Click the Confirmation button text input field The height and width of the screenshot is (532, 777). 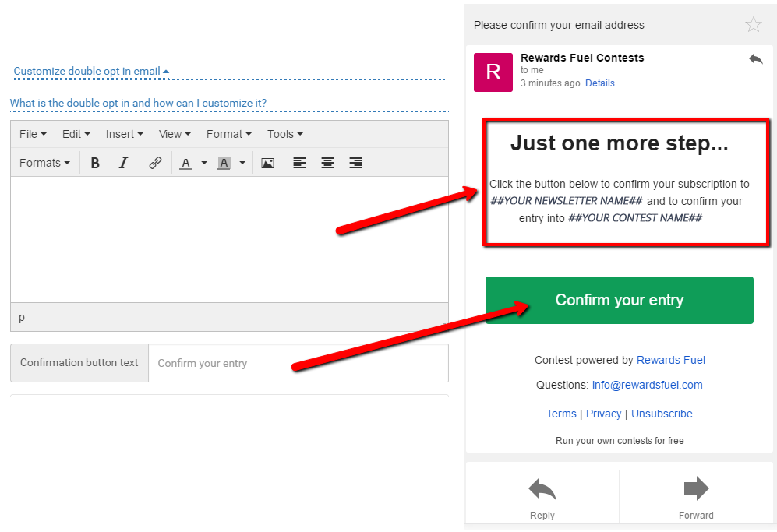(298, 363)
